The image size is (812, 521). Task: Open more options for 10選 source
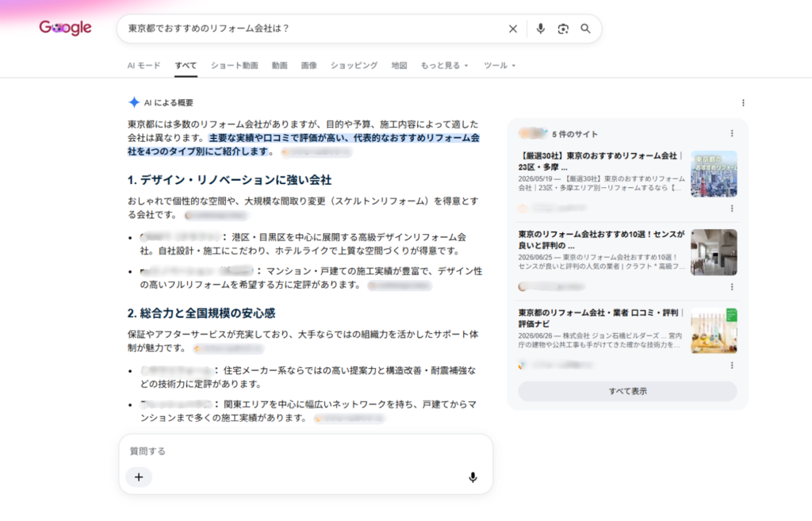(x=732, y=286)
